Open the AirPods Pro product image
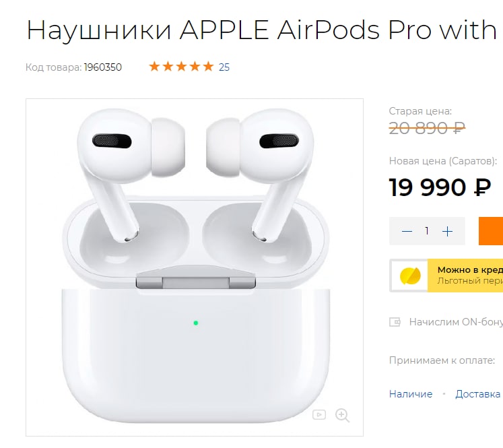Image resolution: width=503 pixels, height=448 pixels. tap(195, 267)
